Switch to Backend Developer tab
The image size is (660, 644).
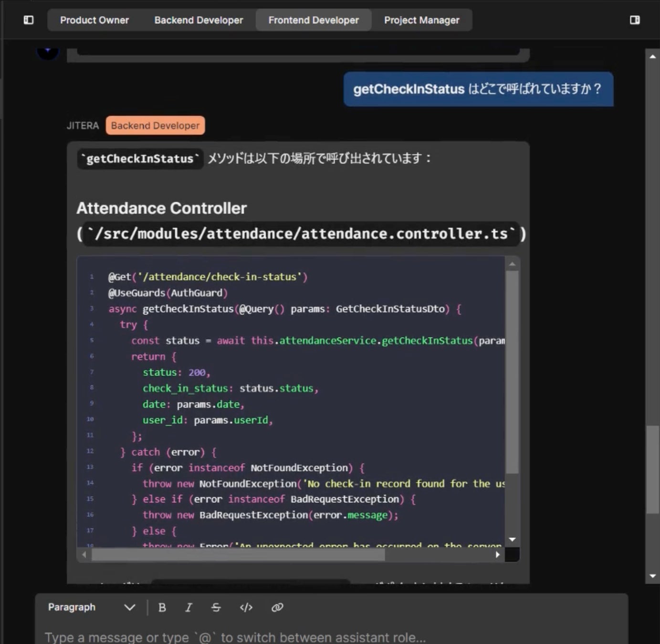tap(199, 20)
